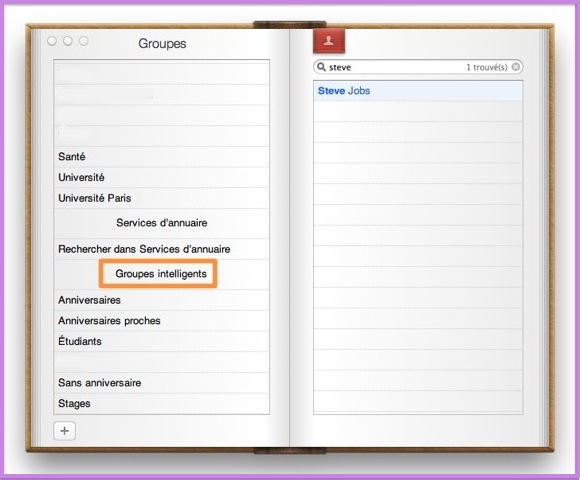Click the magnifying glass search icon
Image resolution: width=580 pixels, height=480 pixels.
point(321,67)
